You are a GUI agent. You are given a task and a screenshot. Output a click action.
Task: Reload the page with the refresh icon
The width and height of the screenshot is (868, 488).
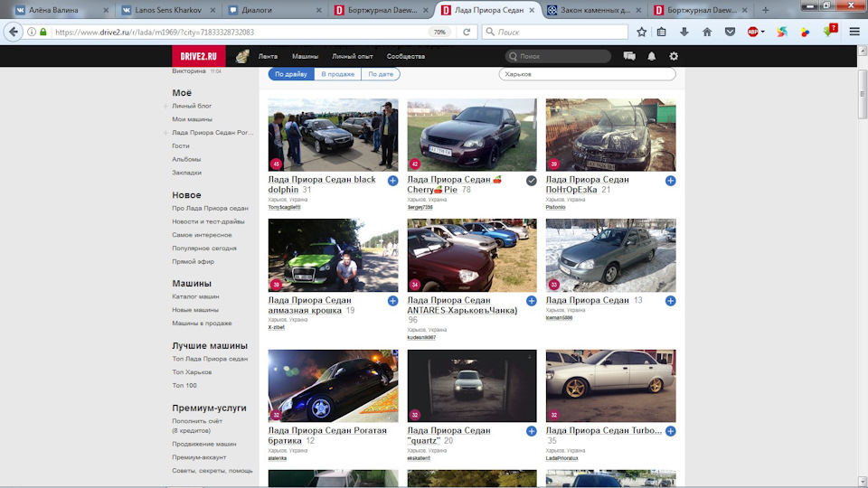coord(467,33)
